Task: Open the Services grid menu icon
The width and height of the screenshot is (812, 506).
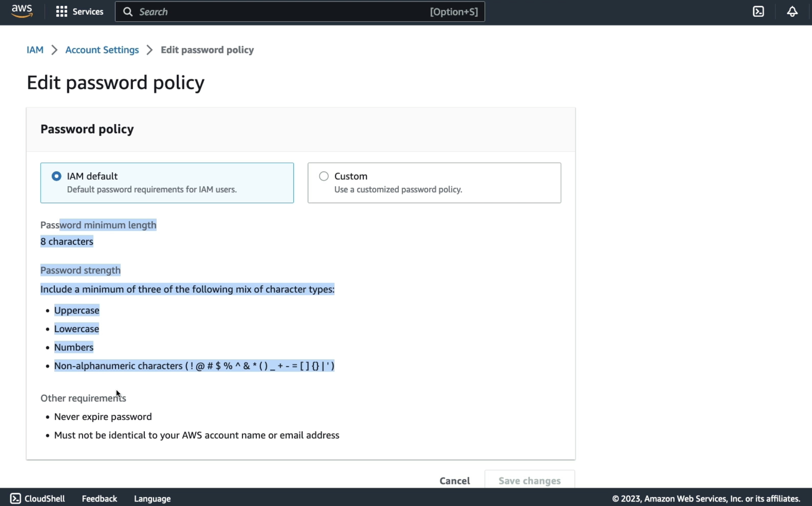Action: click(61, 11)
